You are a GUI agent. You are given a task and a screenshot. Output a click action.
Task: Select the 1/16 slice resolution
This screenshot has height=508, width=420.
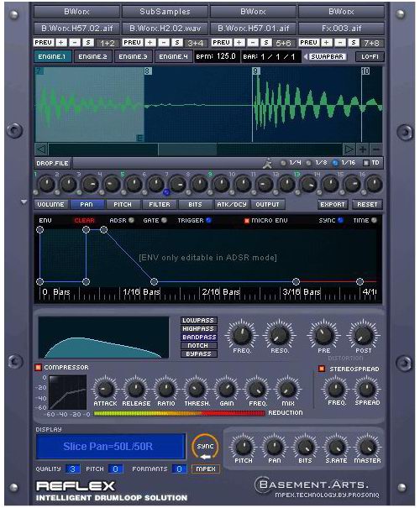coord(335,163)
